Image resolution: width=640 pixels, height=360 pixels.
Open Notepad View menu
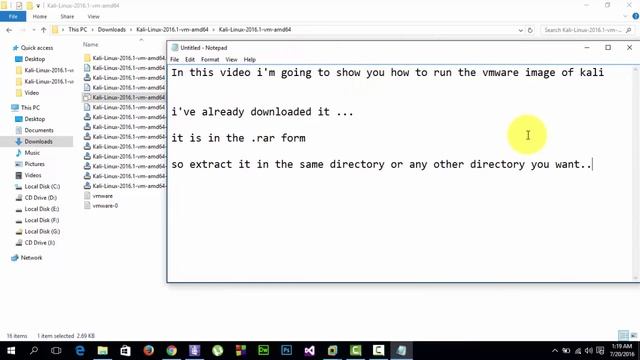pyautogui.click(x=231, y=60)
